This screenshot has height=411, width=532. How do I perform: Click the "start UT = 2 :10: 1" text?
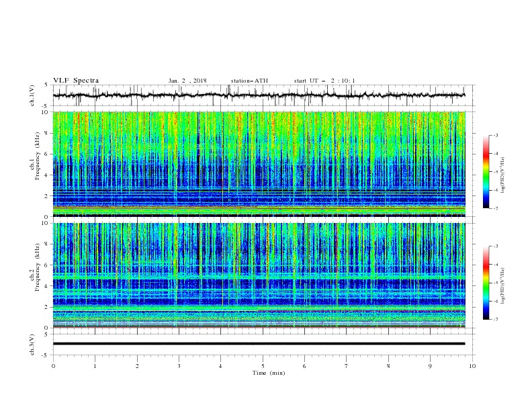tap(324, 81)
